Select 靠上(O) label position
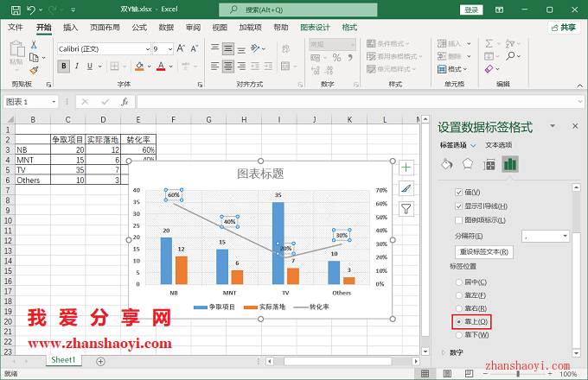This screenshot has width=588, height=380. (x=458, y=321)
